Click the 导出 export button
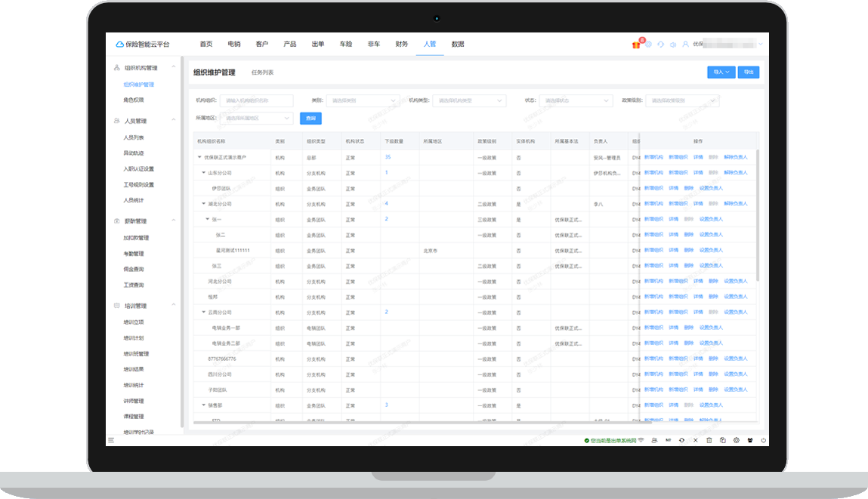868x499 pixels. pyautogui.click(x=749, y=72)
